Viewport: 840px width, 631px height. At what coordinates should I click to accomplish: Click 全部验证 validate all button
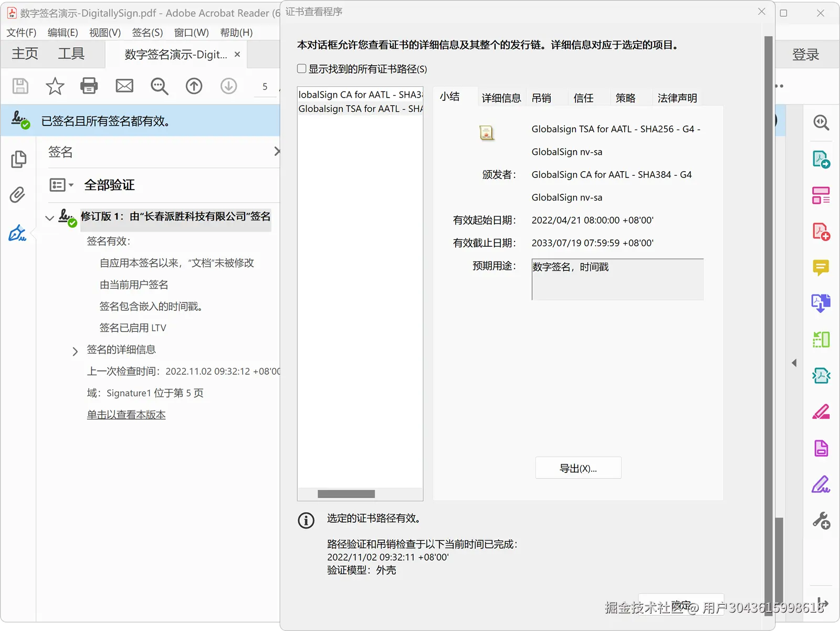tap(109, 185)
